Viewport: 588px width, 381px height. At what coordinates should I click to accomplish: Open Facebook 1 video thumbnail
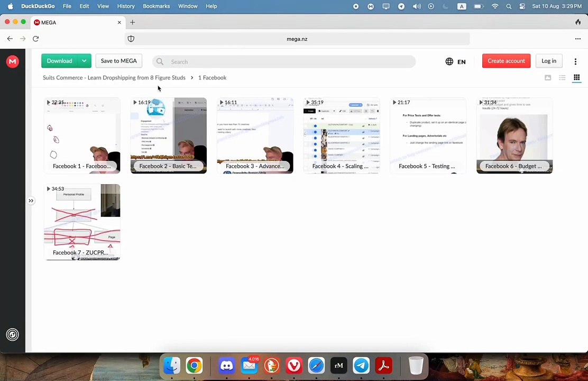click(82, 135)
